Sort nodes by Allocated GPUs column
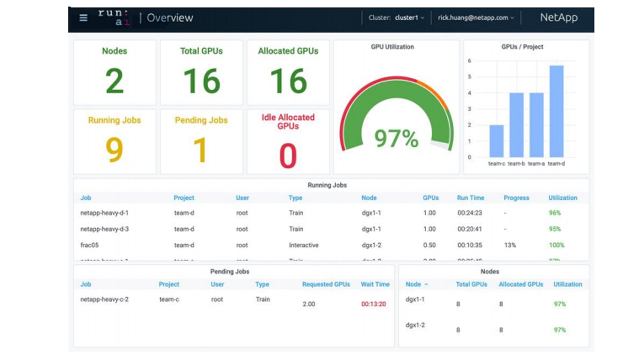The width and height of the screenshot is (644, 360). click(x=521, y=284)
